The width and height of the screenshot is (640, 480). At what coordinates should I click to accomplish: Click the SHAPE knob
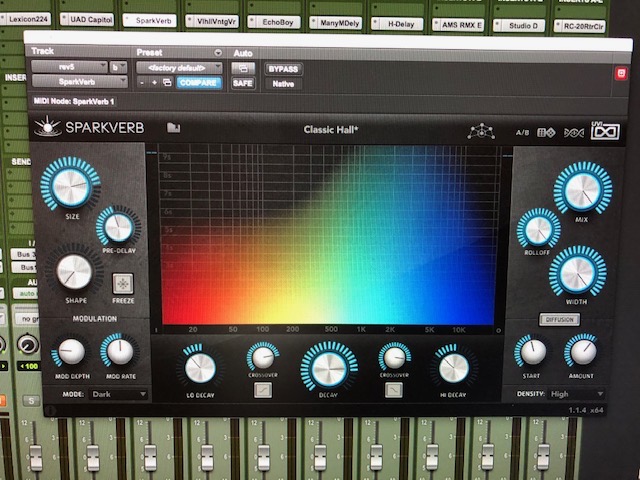(74, 271)
